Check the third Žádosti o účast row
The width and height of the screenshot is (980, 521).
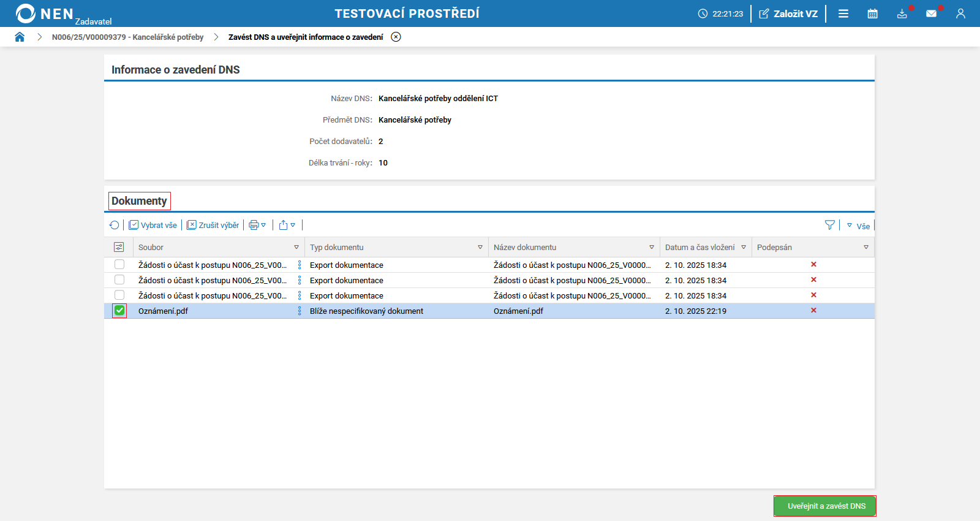tap(119, 295)
